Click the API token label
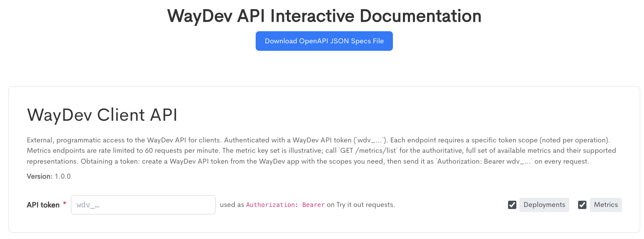This screenshot has height=239, width=644. click(x=43, y=205)
